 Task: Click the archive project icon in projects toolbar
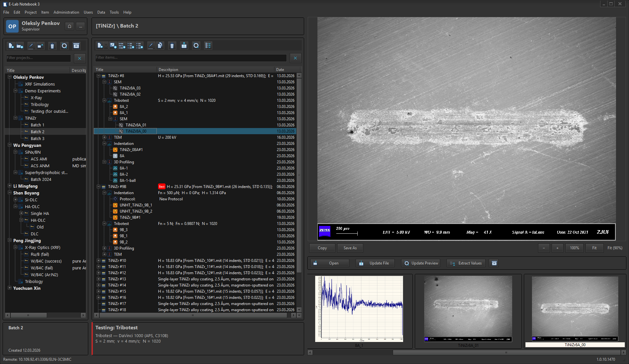tap(76, 46)
